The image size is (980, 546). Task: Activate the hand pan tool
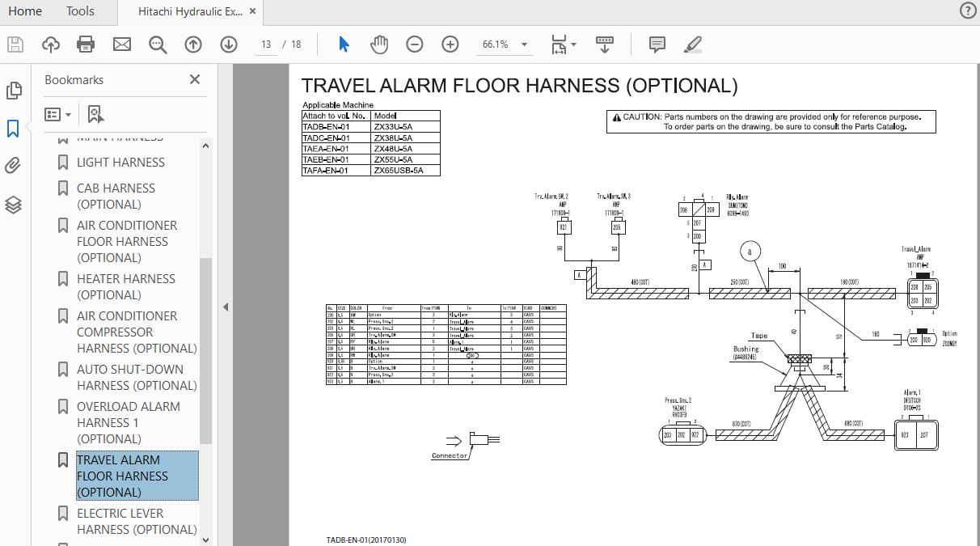[x=379, y=44]
